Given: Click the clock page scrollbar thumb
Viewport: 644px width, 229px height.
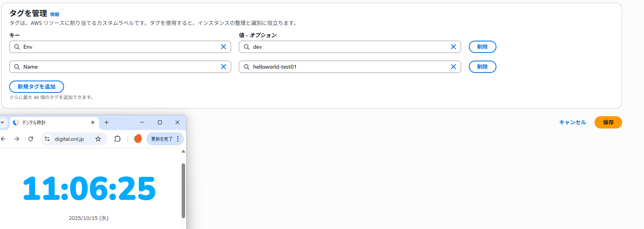Looking at the screenshot, I should click(x=183, y=191).
